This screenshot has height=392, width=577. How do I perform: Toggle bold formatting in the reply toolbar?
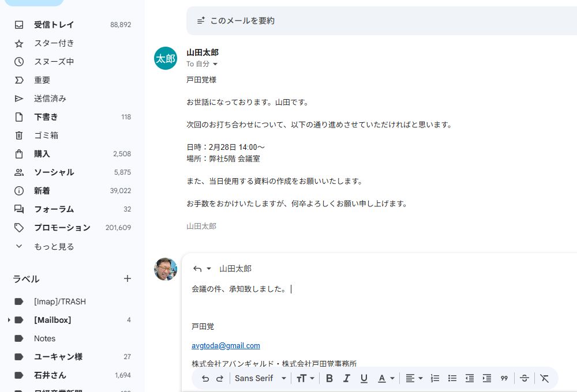[329, 378]
